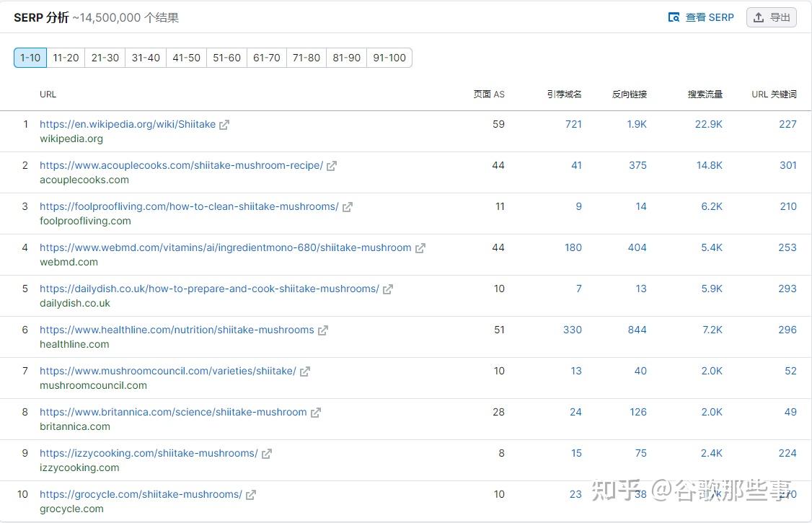Screen dimensions: 812x523
Task: Click the healthline.com domain text
Action: [74, 344]
